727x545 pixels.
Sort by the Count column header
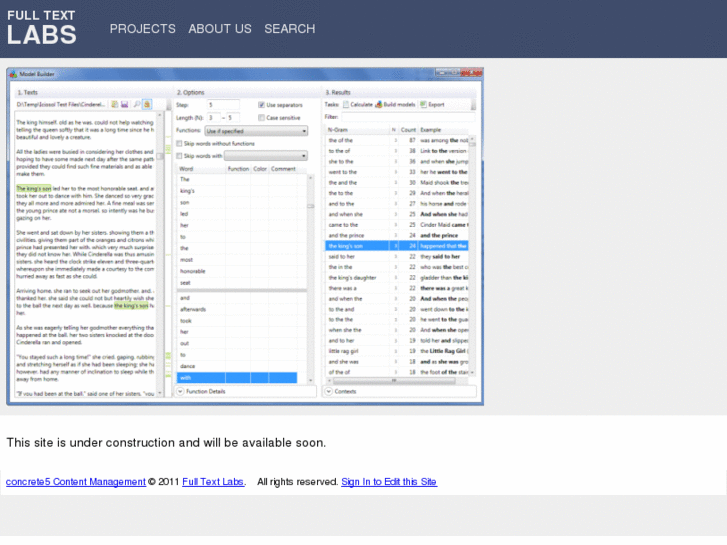[x=408, y=130]
